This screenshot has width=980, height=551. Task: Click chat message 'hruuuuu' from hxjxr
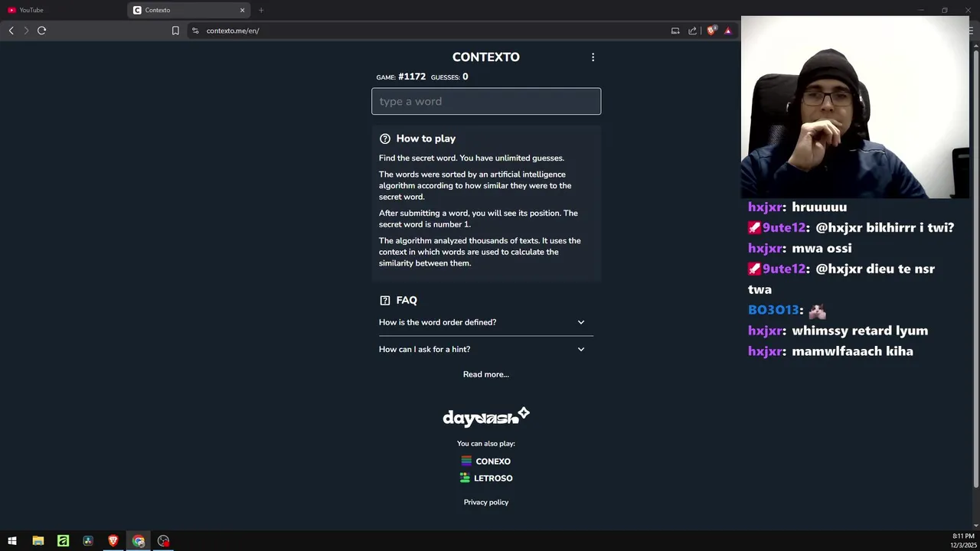(819, 207)
